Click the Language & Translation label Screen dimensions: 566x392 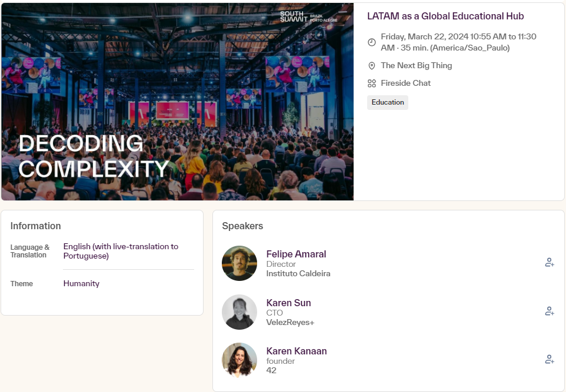(30, 251)
